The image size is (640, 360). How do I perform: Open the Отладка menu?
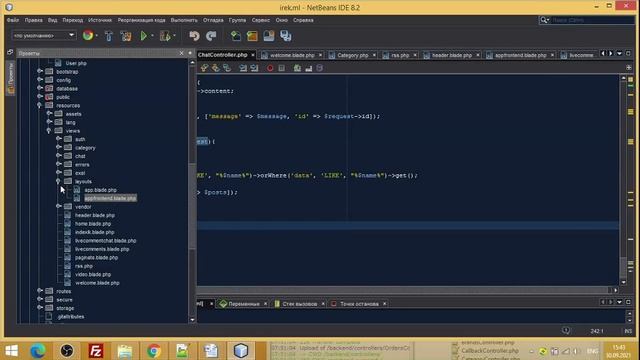point(213,20)
